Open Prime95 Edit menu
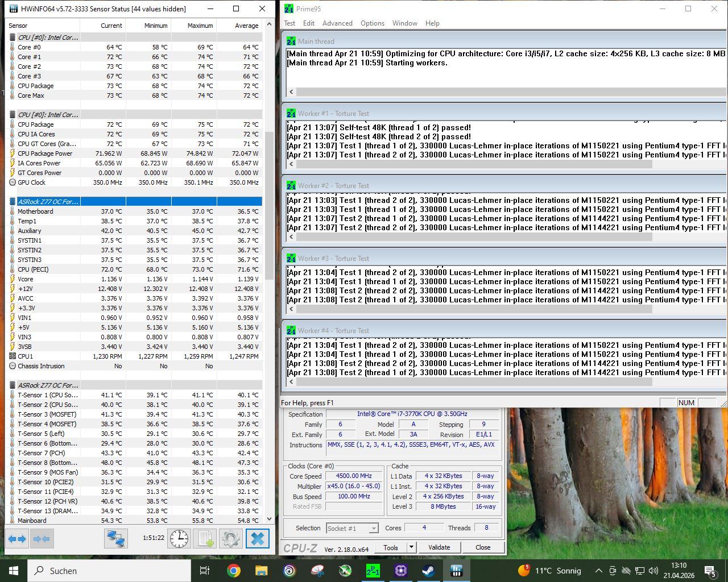The width and height of the screenshot is (728, 582). click(309, 23)
